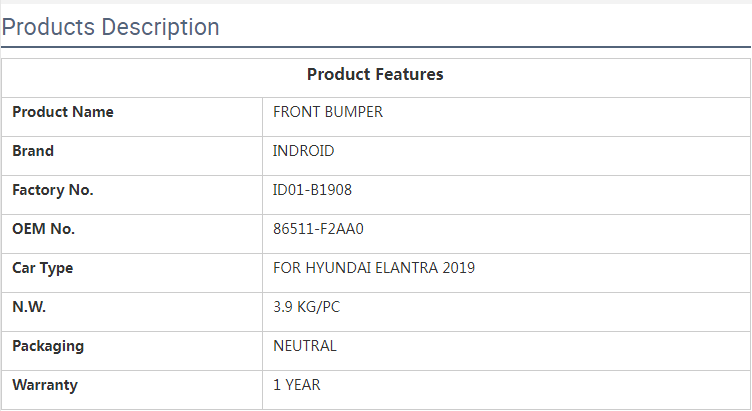
Task: Click the word Features in table header
Action: point(410,75)
